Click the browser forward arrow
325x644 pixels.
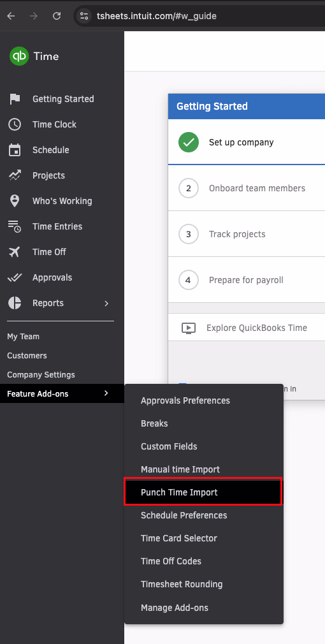point(34,16)
